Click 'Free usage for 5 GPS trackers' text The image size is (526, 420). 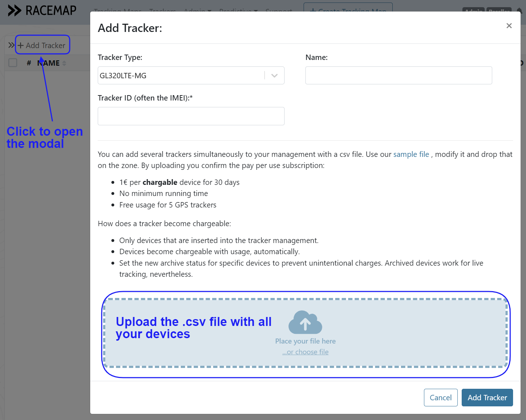168,205
